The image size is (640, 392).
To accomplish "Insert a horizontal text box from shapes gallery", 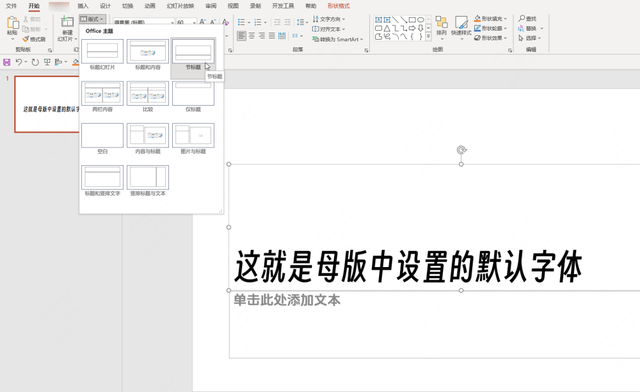I will tap(378, 20).
